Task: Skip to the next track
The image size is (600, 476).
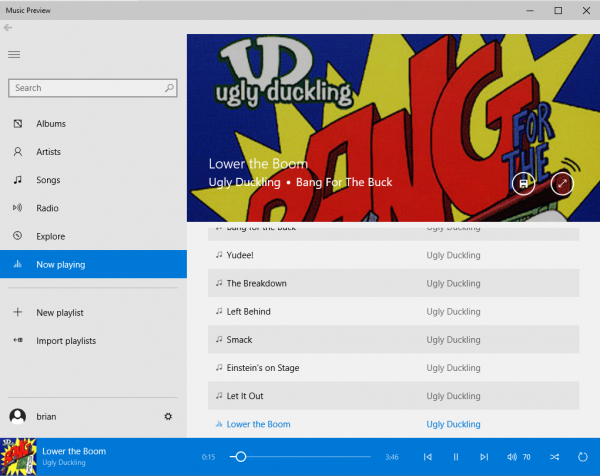Action: 484,457
